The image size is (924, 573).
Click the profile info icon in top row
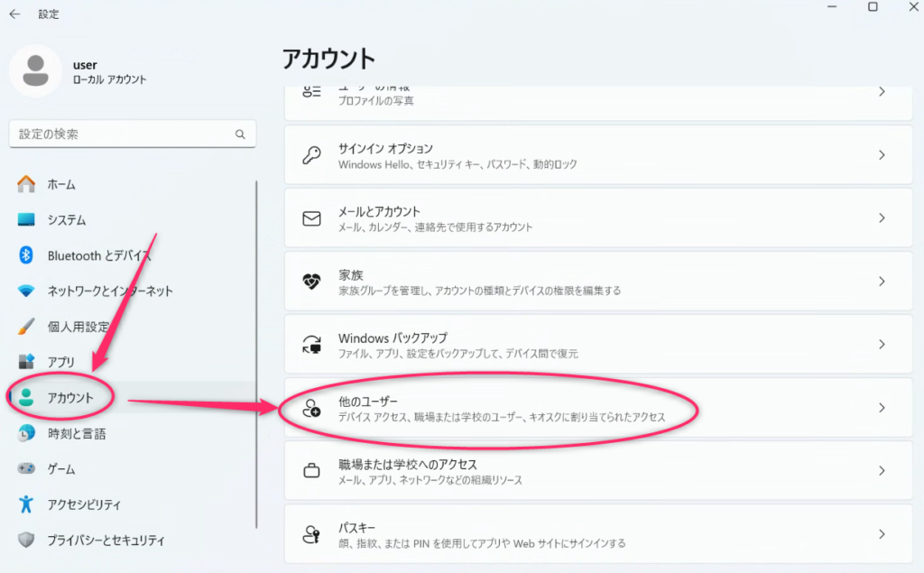[x=311, y=93]
